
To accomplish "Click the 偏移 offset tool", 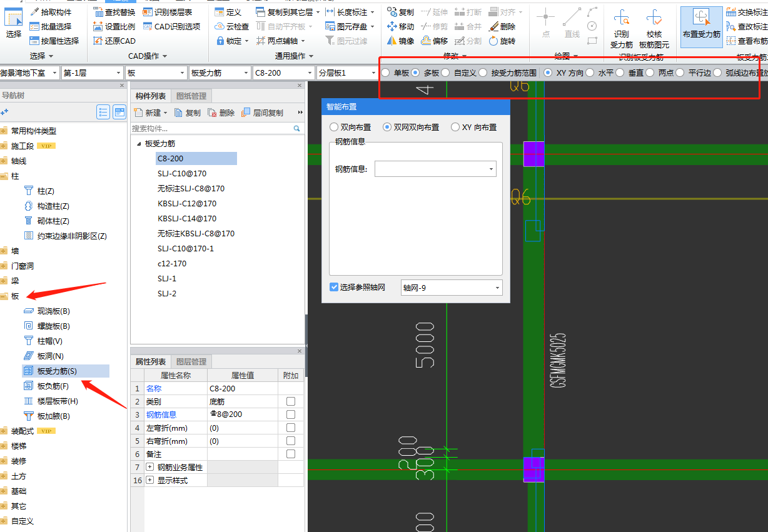I will 434,41.
